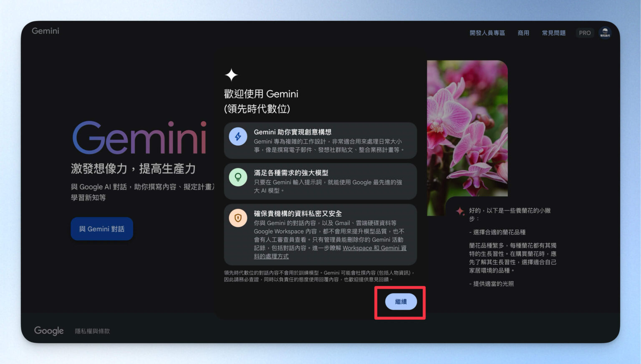
Task: Open the 常見問題 section
Action: [554, 33]
